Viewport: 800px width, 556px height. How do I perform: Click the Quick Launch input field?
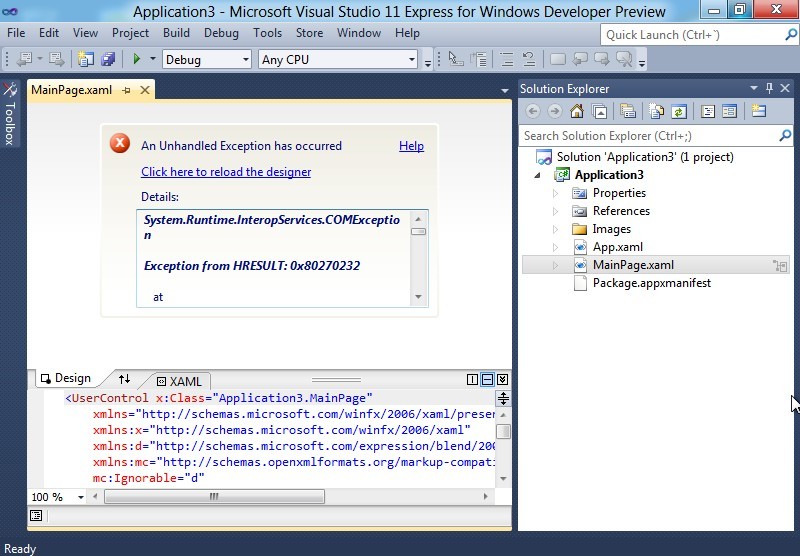(x=693, y=35)
